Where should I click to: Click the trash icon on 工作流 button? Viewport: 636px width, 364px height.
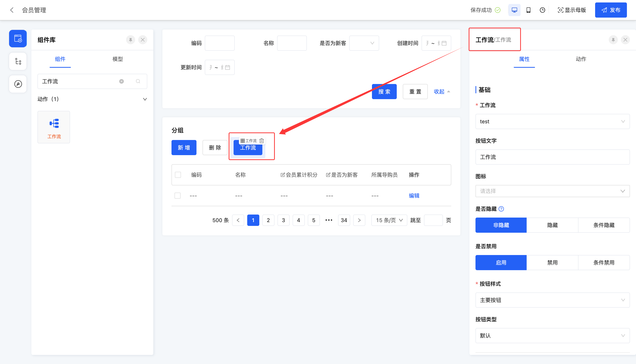pos(262,141)
